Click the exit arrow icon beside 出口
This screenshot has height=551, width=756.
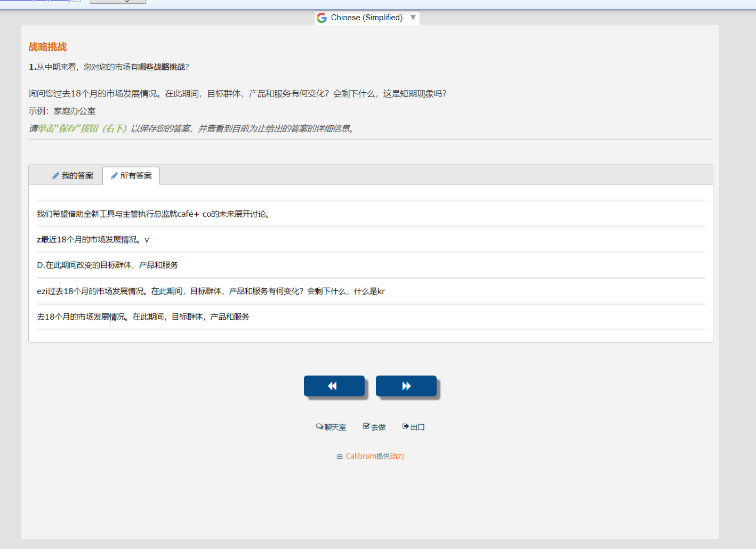pyautogui.click(x=406, y=426)
